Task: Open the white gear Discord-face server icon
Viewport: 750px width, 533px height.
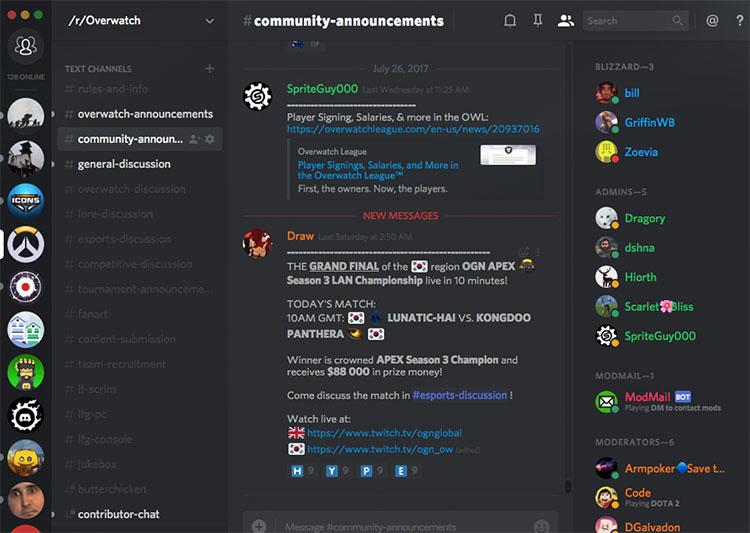Action: tap(25, 415)
